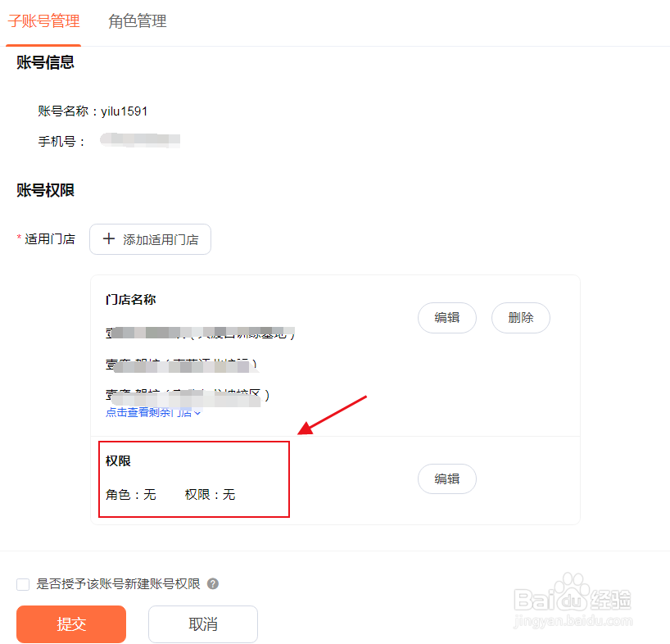
Task: Switch to the 角色管理 tab
Action: point(137,23)
